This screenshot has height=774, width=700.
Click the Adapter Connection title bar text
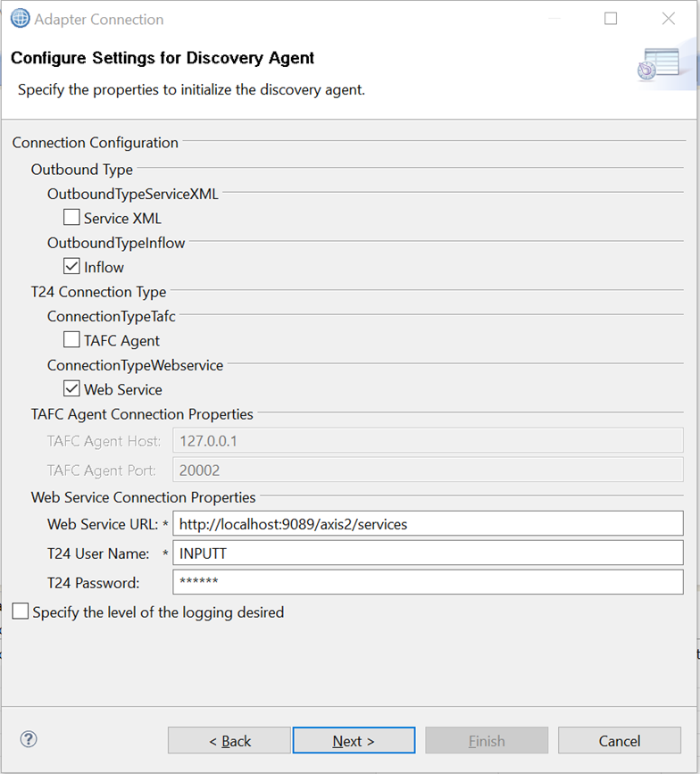click(99, 19)
